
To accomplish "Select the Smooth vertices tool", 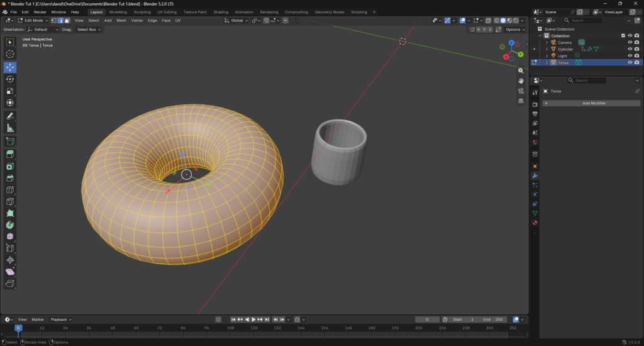I will pos(10,237).
